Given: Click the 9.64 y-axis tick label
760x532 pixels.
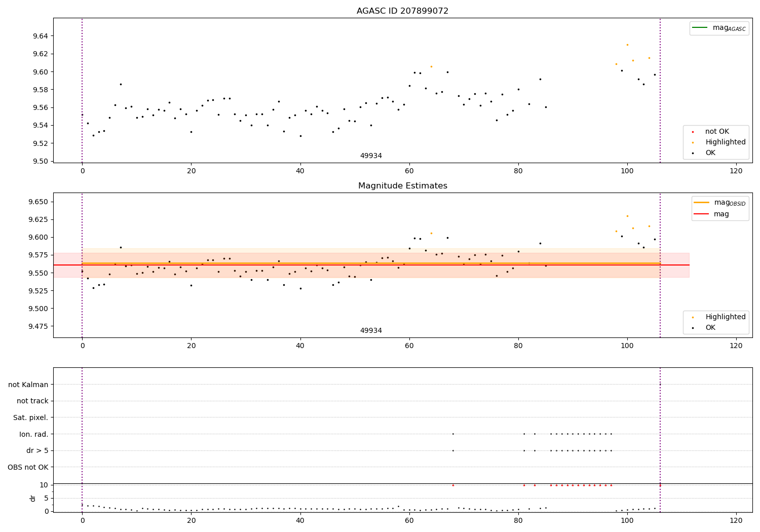Looking at the screenshot, I should pyautogui.click(x=41, y=36).
